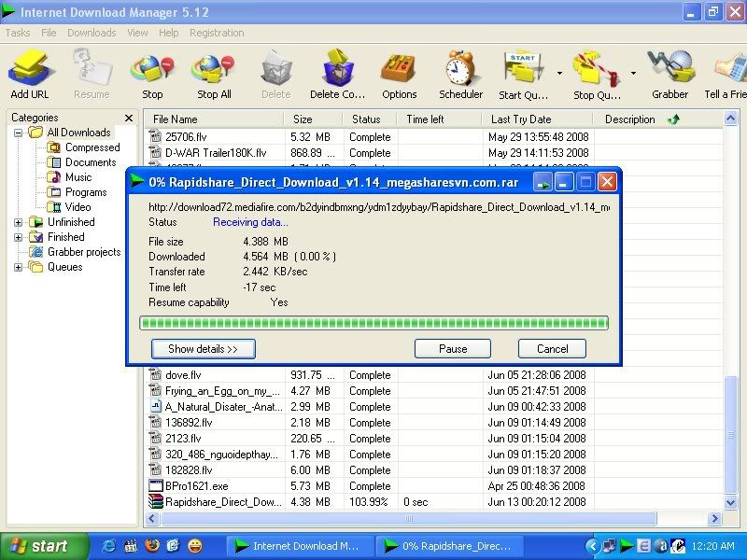
Task: Launch Firefox from quick launch
Action: pos(152,546)
